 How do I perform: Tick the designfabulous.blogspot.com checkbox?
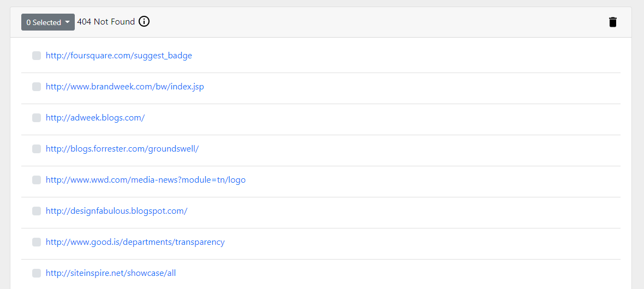pyautogui.click(x=37, y=211)
